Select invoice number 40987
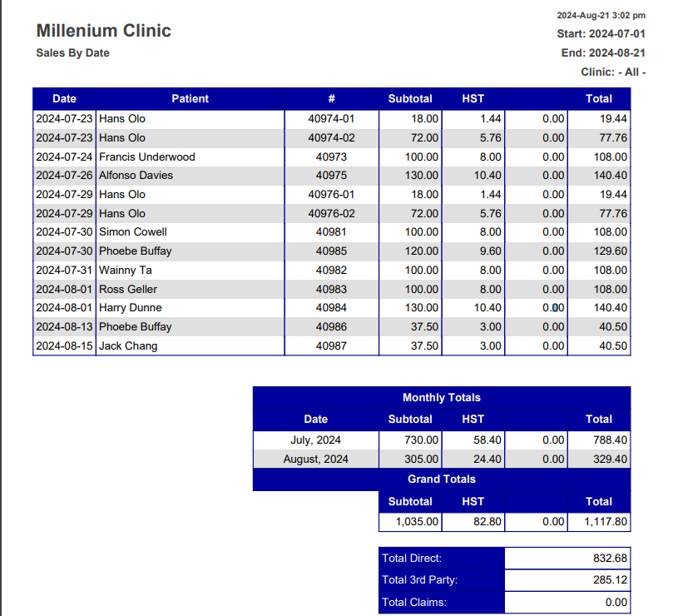The width and height of the screenshot is (673, 616). (331, 345)
